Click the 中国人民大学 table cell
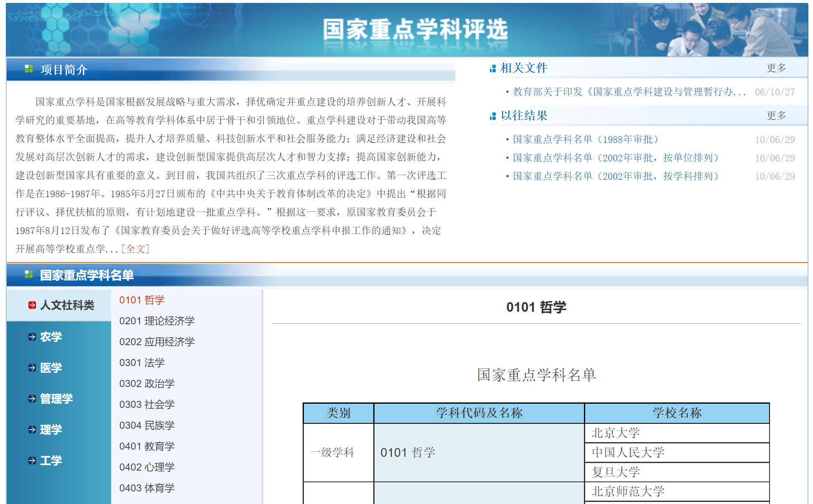The height and width of the screenshot is (504, 813). pyautogui.click(x=677, y=453)
